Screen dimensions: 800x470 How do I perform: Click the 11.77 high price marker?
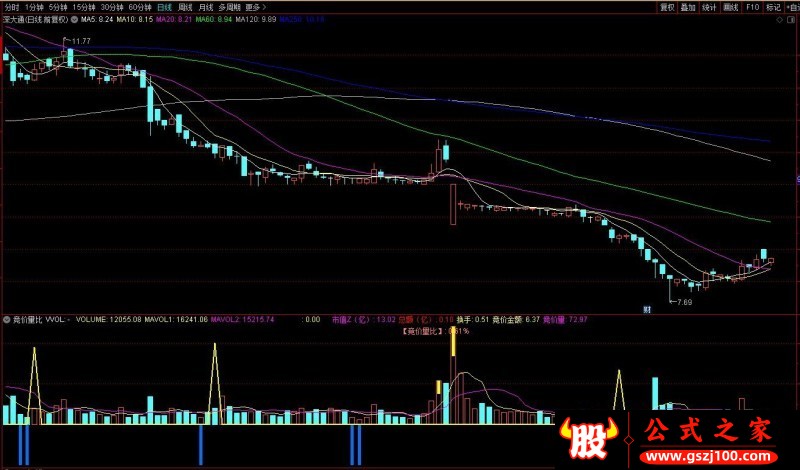(81, 41)
